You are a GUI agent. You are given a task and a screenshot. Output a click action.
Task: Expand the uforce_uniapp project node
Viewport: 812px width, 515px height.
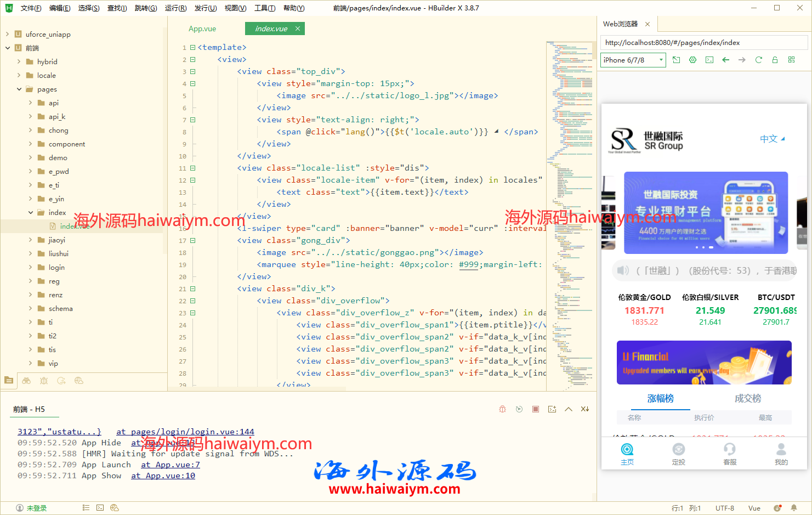point(8,34)
